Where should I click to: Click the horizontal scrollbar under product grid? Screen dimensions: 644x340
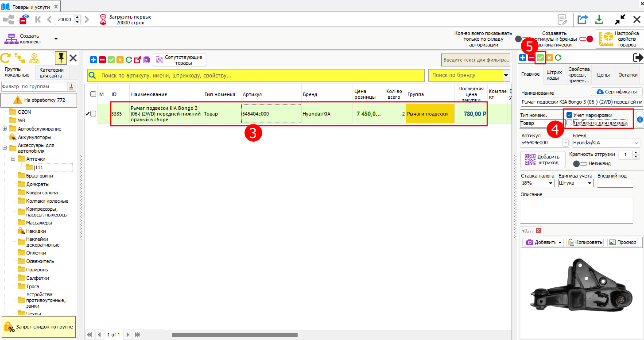point(234,335)
